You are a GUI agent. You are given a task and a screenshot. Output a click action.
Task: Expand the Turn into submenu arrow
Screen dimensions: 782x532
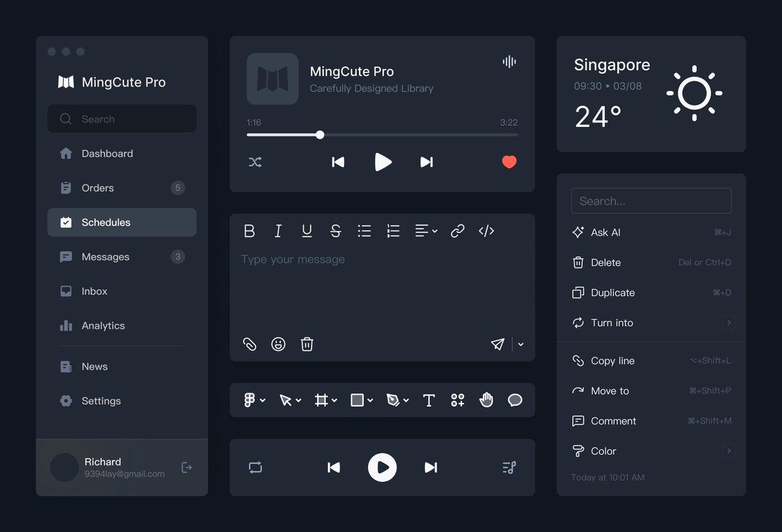[x=729, y=322]
